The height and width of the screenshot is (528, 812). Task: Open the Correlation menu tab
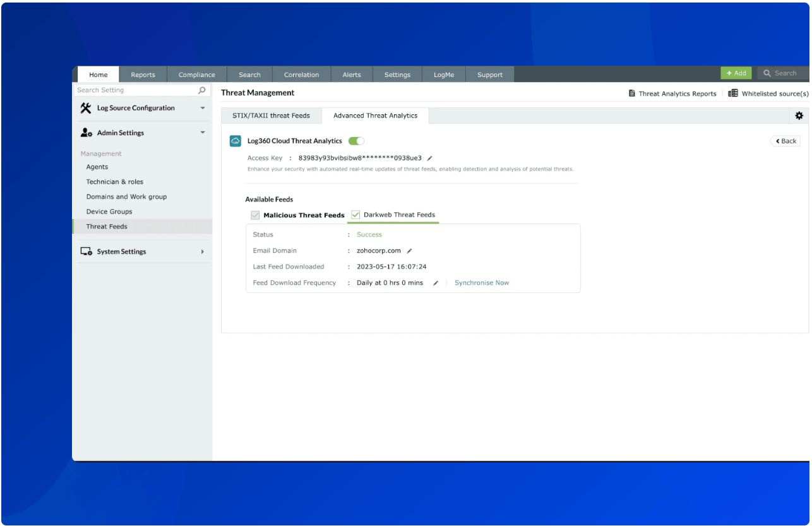point(301,75)
